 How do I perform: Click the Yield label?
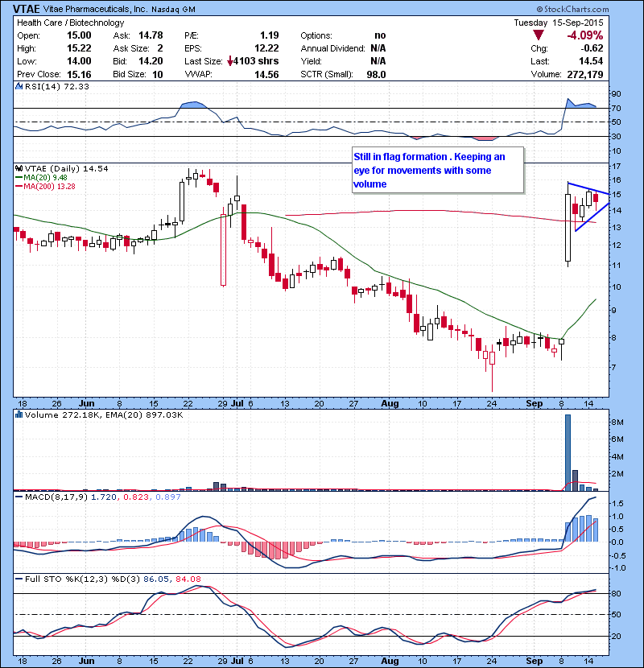coord(311,61)
